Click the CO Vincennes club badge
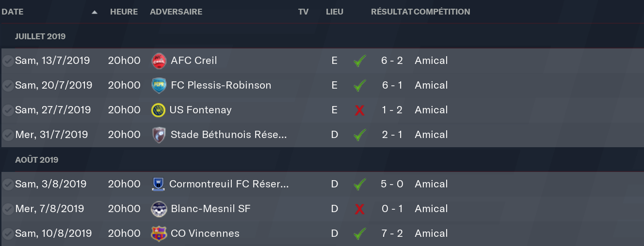This screenshot has height=246, width=644. (x=159, y=233)
